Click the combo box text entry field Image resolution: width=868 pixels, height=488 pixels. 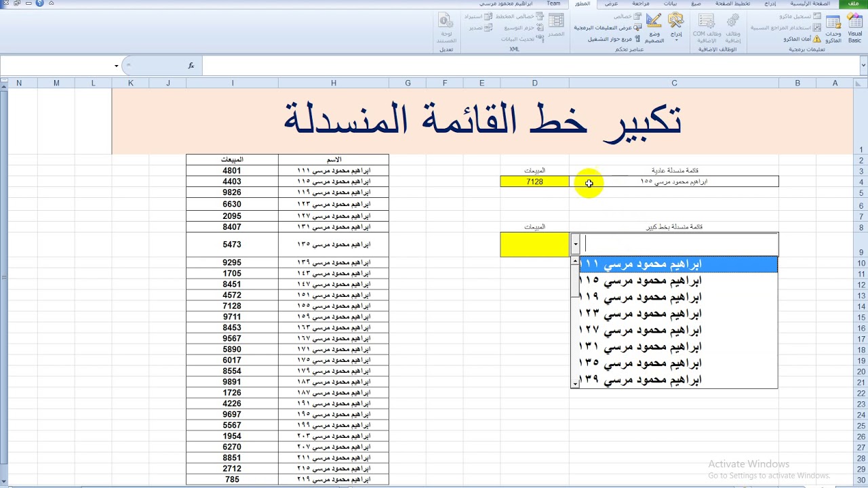pyautogui.click(x=679, y=244)
